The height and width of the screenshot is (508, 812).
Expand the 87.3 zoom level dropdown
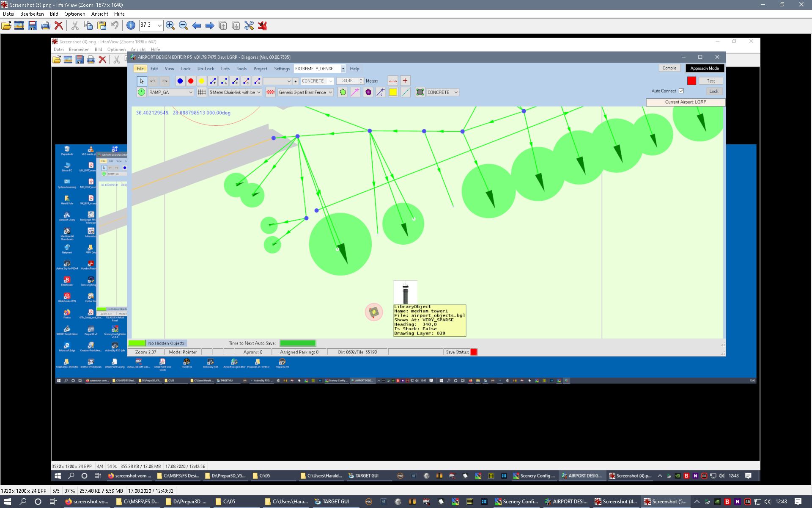[x=159, y=25]
